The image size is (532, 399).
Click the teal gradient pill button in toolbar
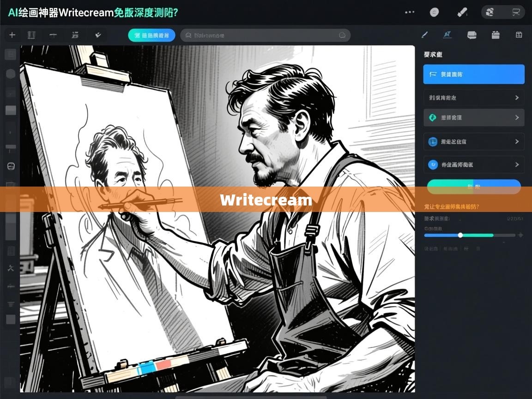click(x=151, y=36)
